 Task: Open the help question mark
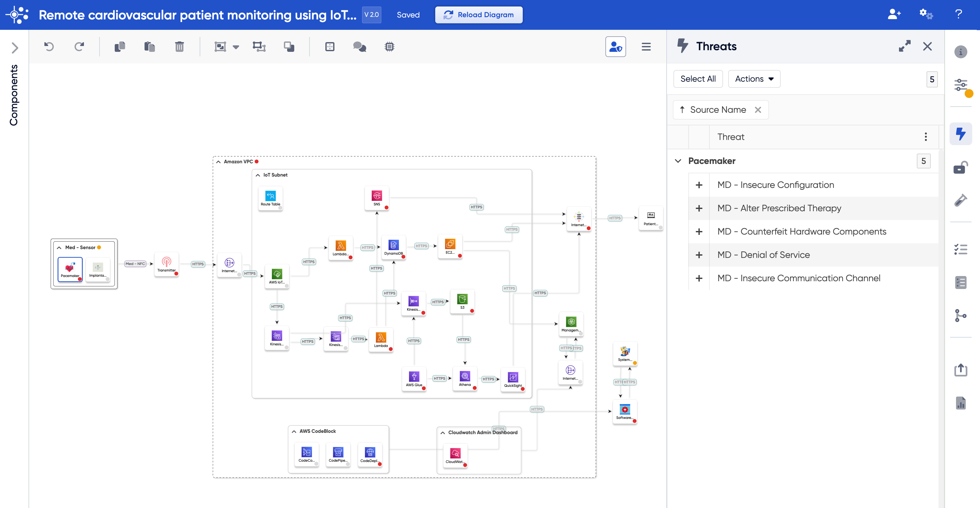point(958,15)
